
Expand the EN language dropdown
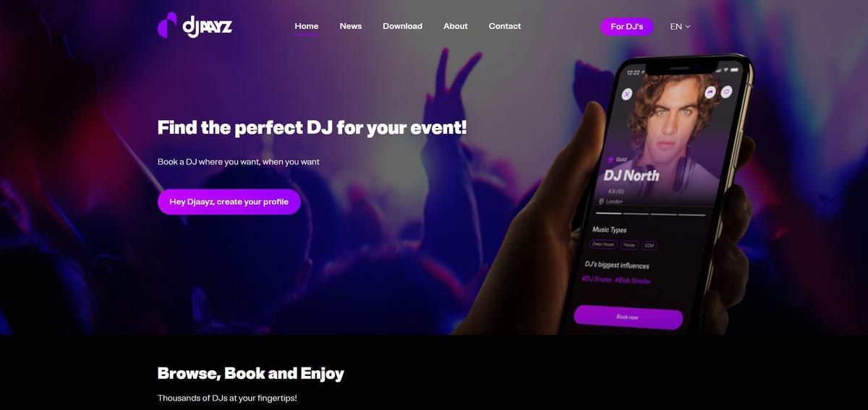(x=680, y=27)
